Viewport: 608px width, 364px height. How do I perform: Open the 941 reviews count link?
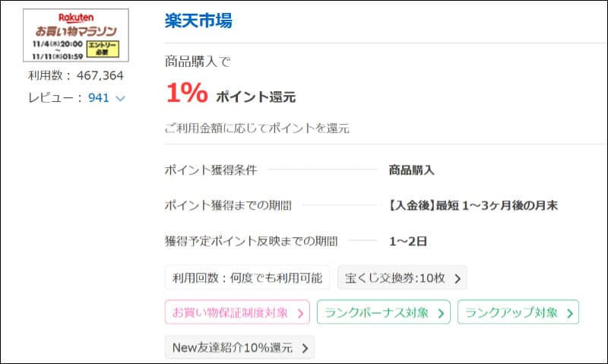click(x=99, y=98)
